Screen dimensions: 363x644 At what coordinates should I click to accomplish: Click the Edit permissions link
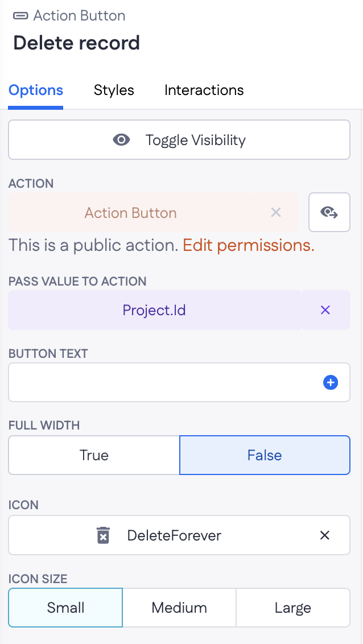pos(249,245)
